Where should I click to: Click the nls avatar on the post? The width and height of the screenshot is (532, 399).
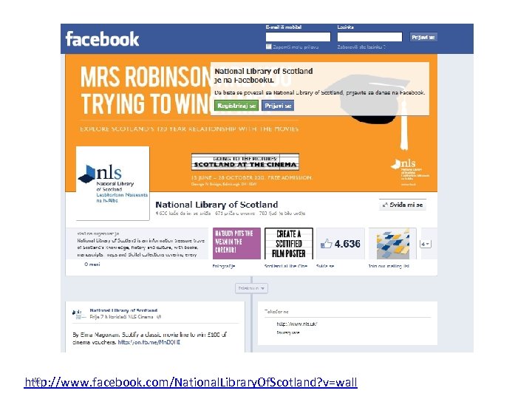78,314
